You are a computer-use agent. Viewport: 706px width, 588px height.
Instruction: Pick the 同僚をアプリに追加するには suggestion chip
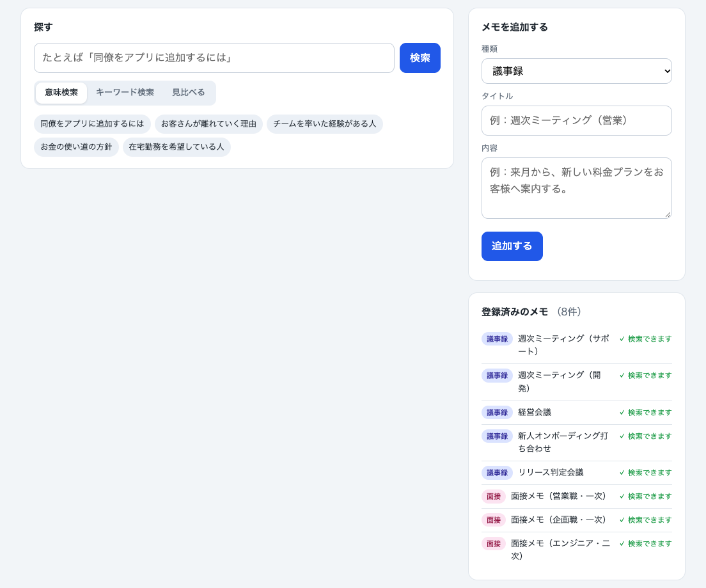(x=92, y=123)
